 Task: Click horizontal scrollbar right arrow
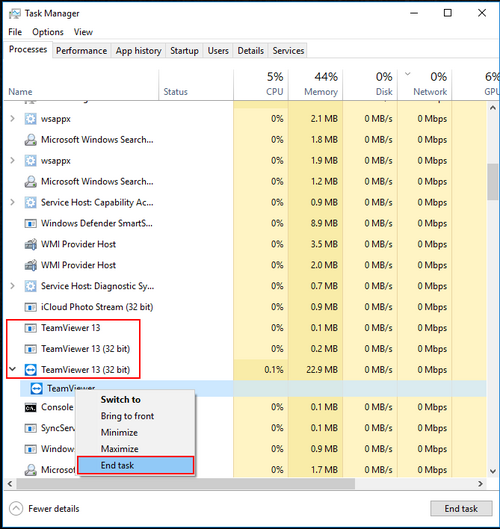pos(480,483)
